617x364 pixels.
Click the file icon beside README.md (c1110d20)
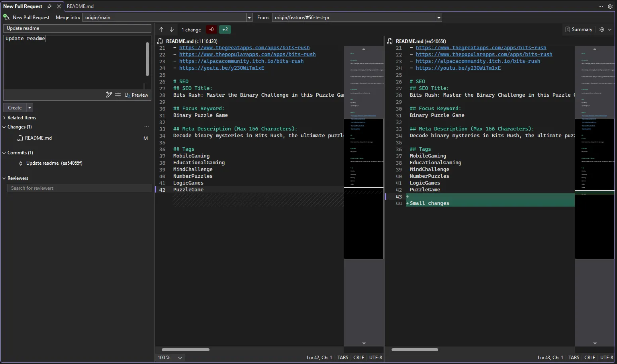tap(160, 41)
